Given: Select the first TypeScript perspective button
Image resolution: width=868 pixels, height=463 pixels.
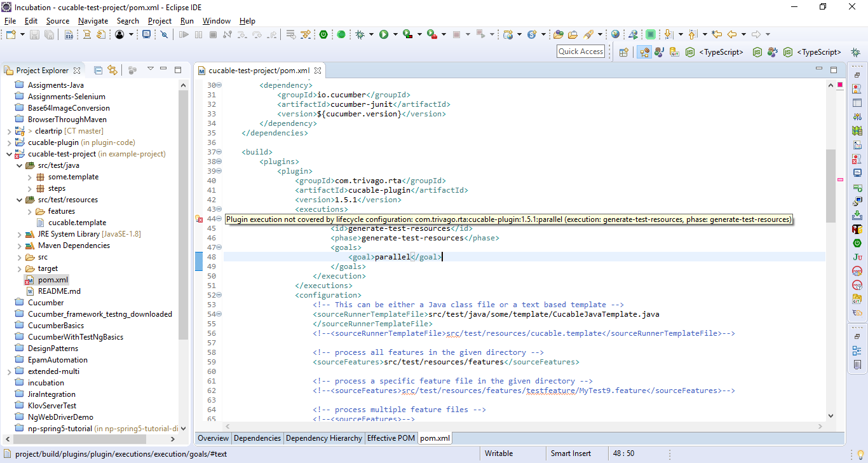Looking at the screenshot, I should coord(715,52).
